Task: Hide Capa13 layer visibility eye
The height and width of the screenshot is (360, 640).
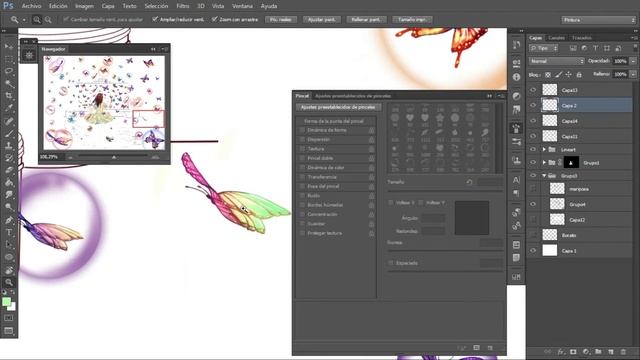Action: tap(533, 90)
